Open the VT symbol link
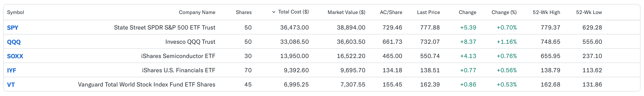644x96 pixels. (x=11, y=85)
